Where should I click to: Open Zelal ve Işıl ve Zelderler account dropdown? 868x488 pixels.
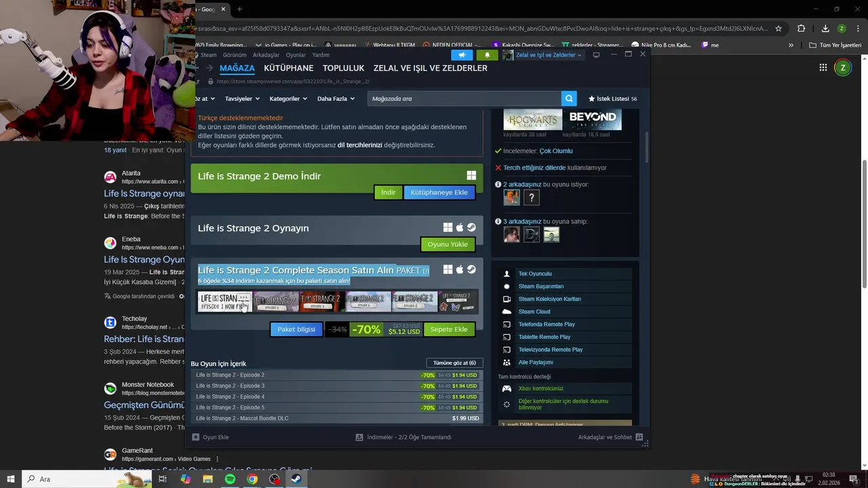click(x=542, y=55)
